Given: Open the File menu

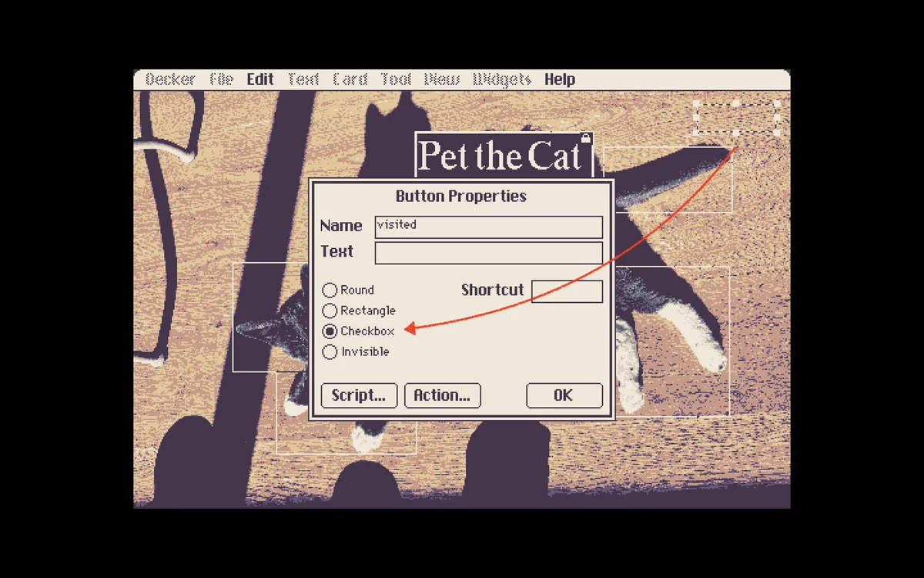Looking at the screenshot, I should 222,79.
